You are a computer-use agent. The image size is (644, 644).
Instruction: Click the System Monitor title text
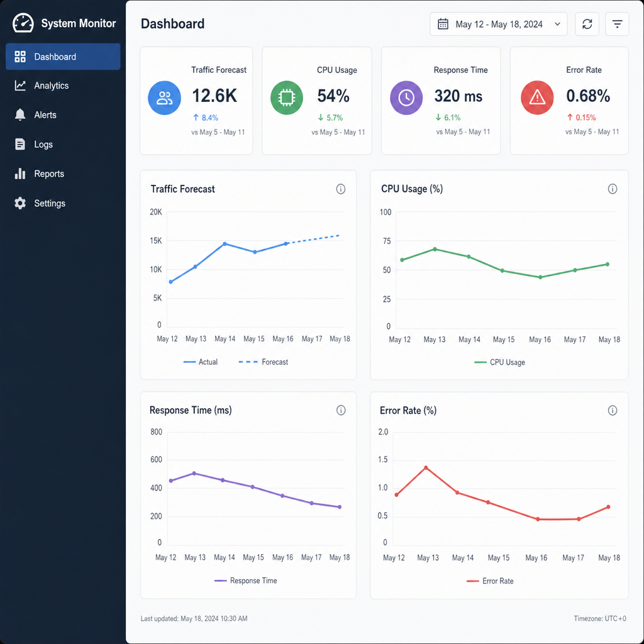[x=79, y=23]
